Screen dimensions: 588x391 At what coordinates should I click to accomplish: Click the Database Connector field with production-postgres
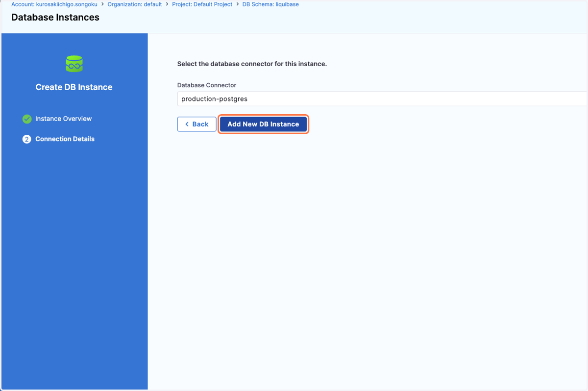[382, 98]
